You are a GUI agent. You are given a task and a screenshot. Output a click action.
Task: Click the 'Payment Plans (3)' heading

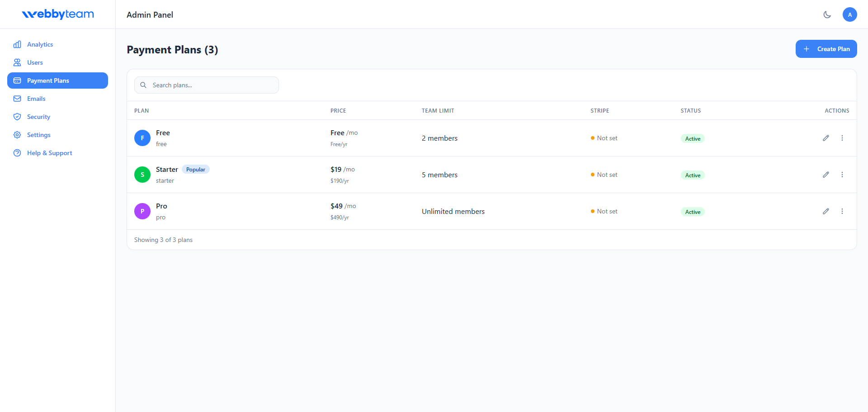coord(172,50)
